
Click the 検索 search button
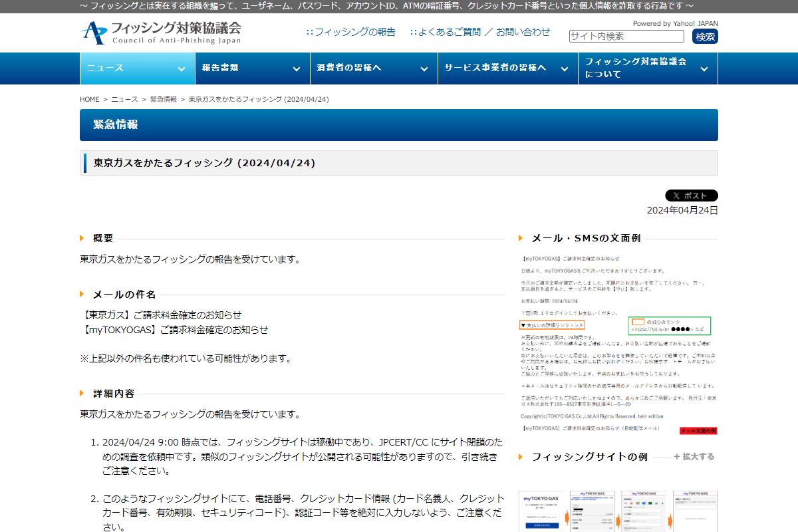(705, 37)
